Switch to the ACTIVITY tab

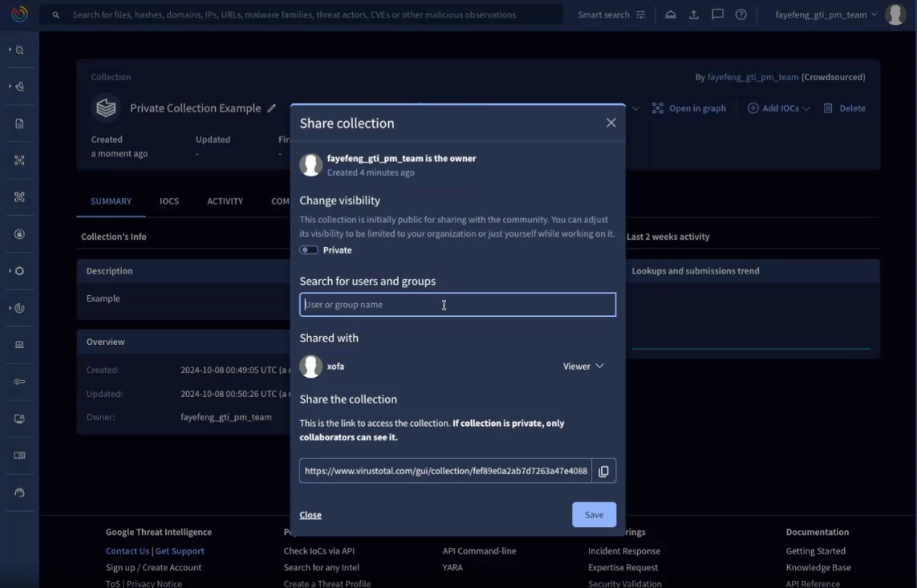225,201
